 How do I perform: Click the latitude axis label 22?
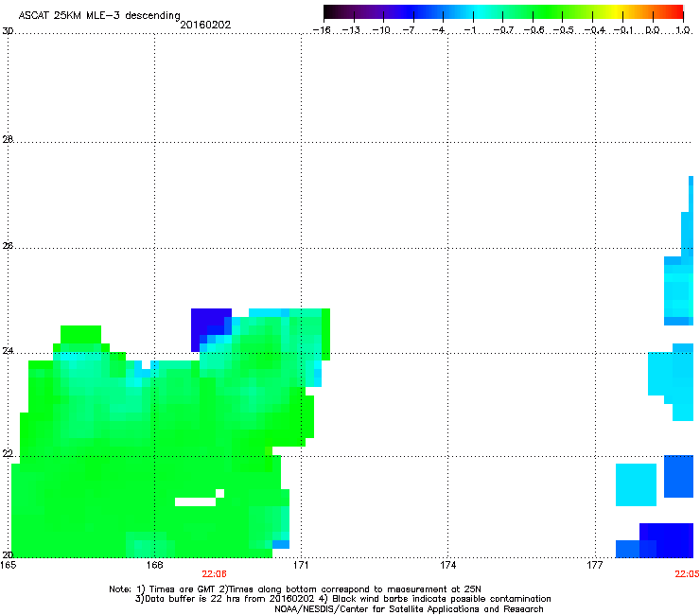(8, 454)
